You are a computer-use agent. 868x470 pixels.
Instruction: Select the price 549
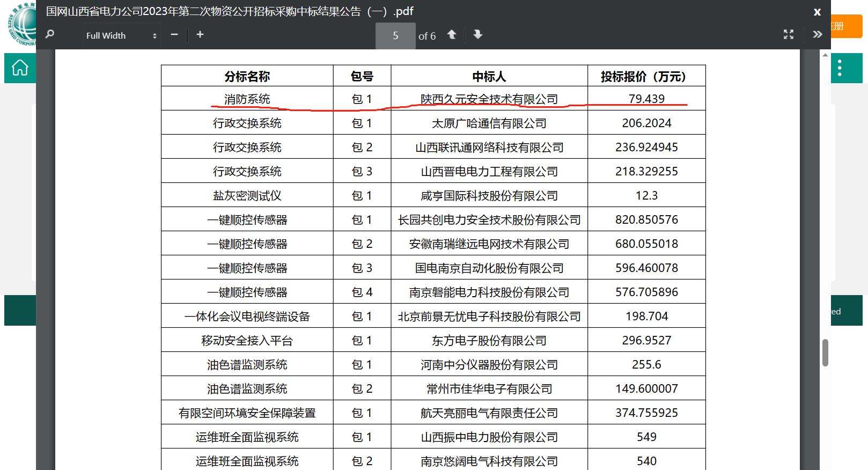(646, 437)
